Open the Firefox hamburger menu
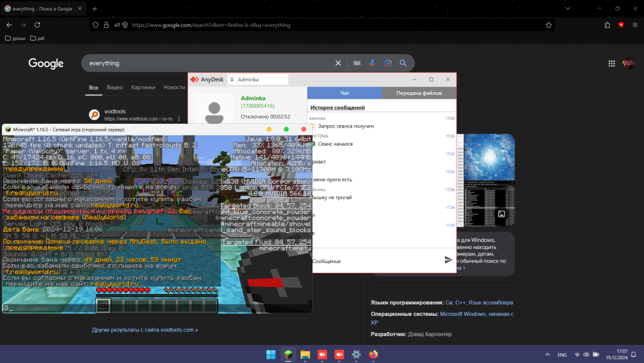Image resolution: width=644 pixels, height=363 pixels. coord(635,25)
